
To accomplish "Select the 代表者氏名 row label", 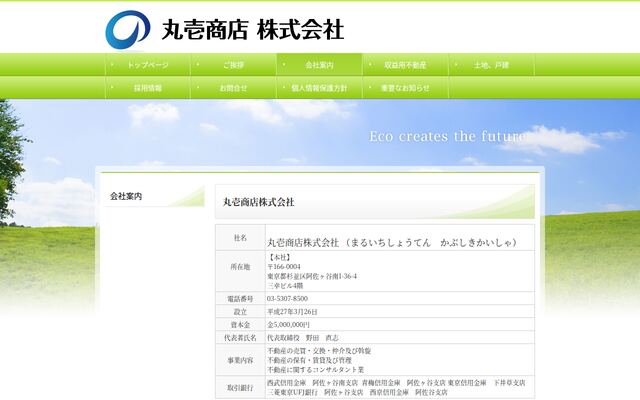I will tap(240, 338).
